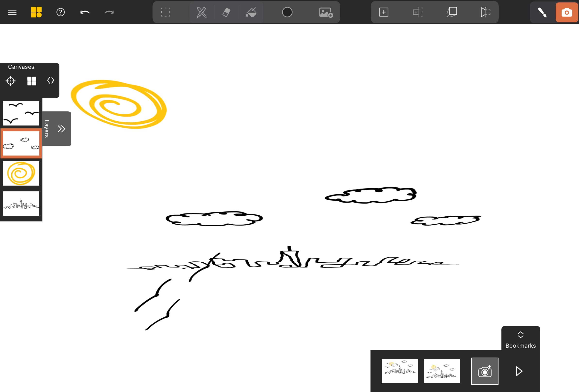
Task: Open the second bookmark thumbnail
Action: pyautogui.click(x=442, y=371)
